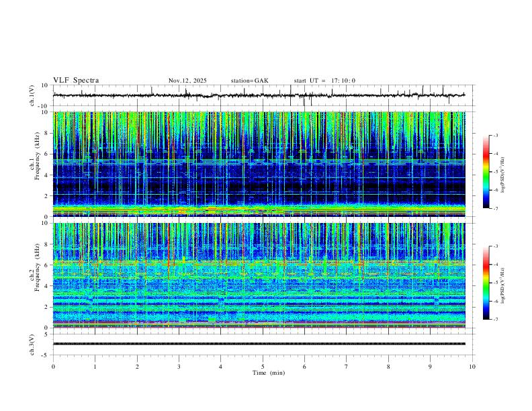
Task: Click time axis tick label "5"
Action: pyautogui.click(x=263, y=367)
